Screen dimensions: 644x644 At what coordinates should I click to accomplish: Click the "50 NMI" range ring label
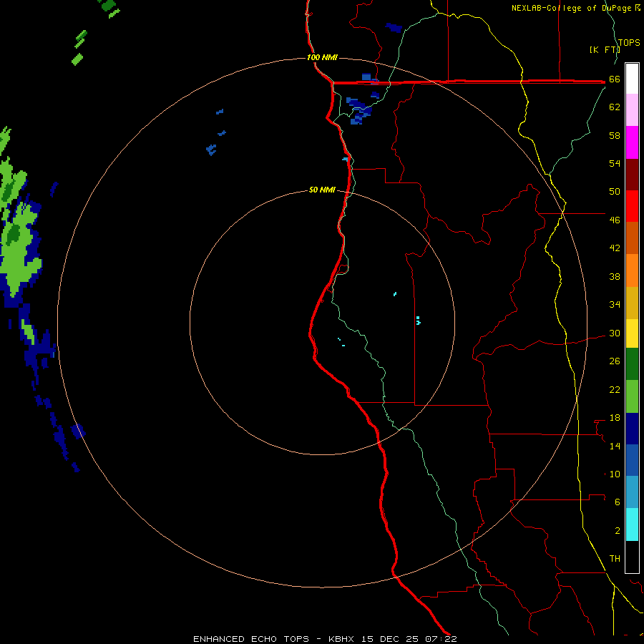pyautogui.click(x=322, y=190)
